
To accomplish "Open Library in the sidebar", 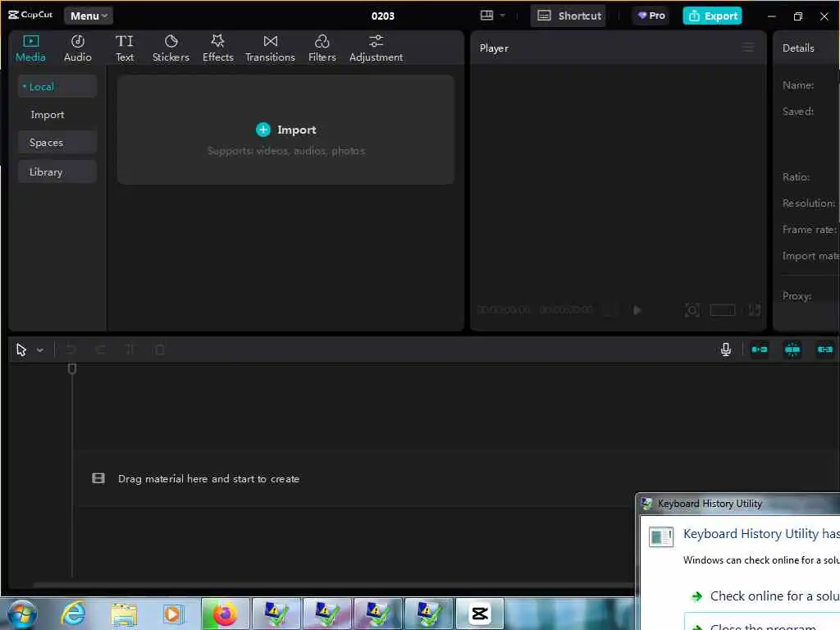I will pos(57,172).
